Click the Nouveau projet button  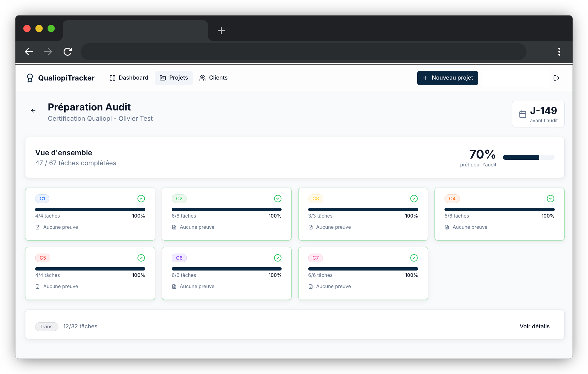click(448, 78)
